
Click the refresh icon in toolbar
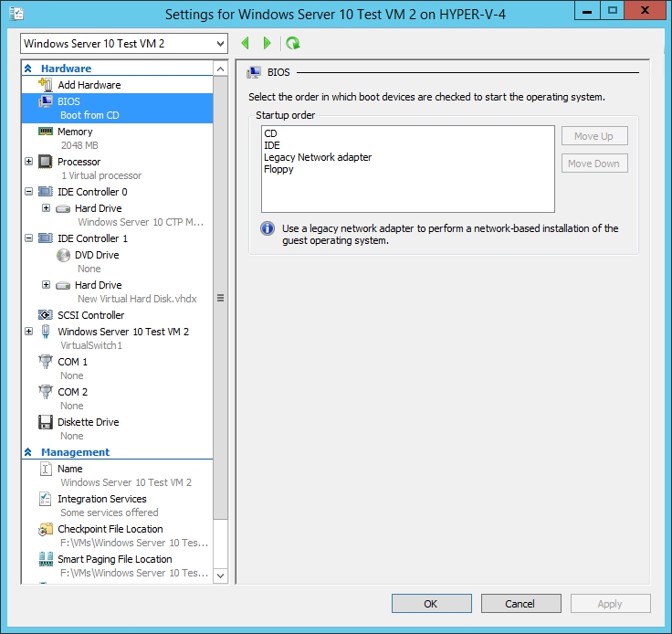(x=292, y=43)
